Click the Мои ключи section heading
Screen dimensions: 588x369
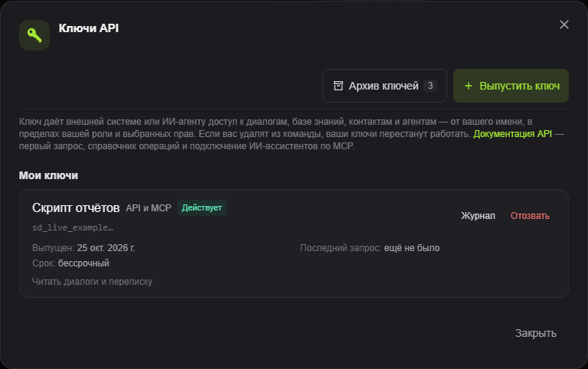pyautogui.click(x=48, y=175)
